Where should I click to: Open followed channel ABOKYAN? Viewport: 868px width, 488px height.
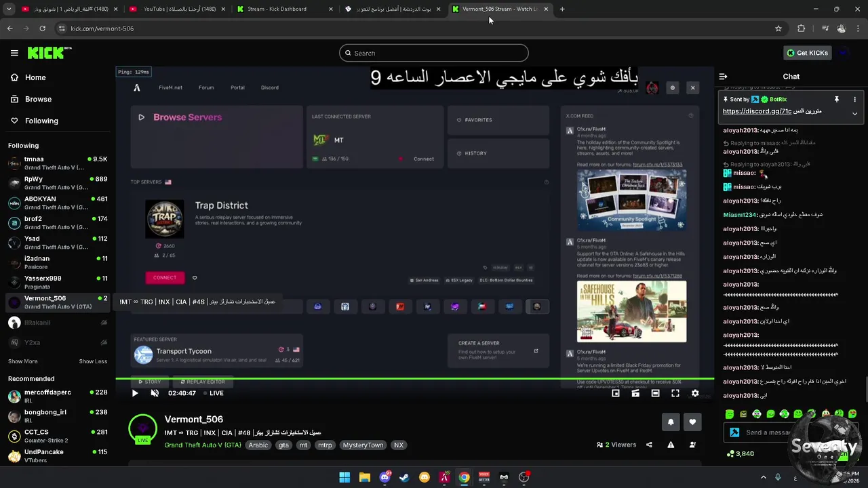click(x=58, y=203)
